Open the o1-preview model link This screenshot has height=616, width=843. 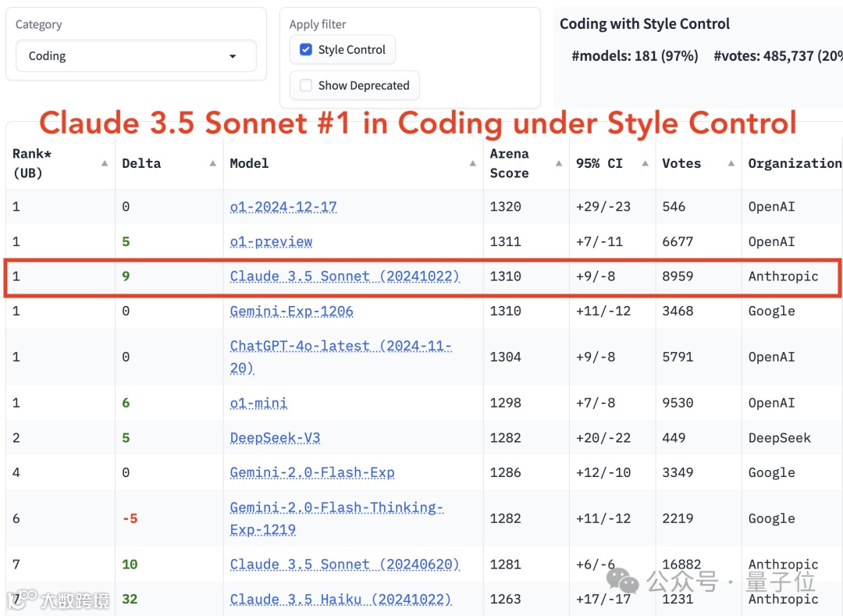pos(271,242)
